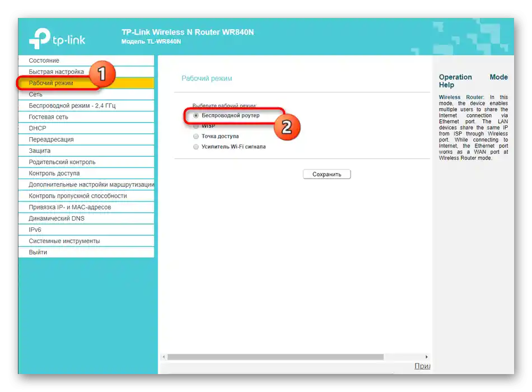Click horizontal scrollbar left arrow
This screenshot has height=392, width=532.
[164, 357]
